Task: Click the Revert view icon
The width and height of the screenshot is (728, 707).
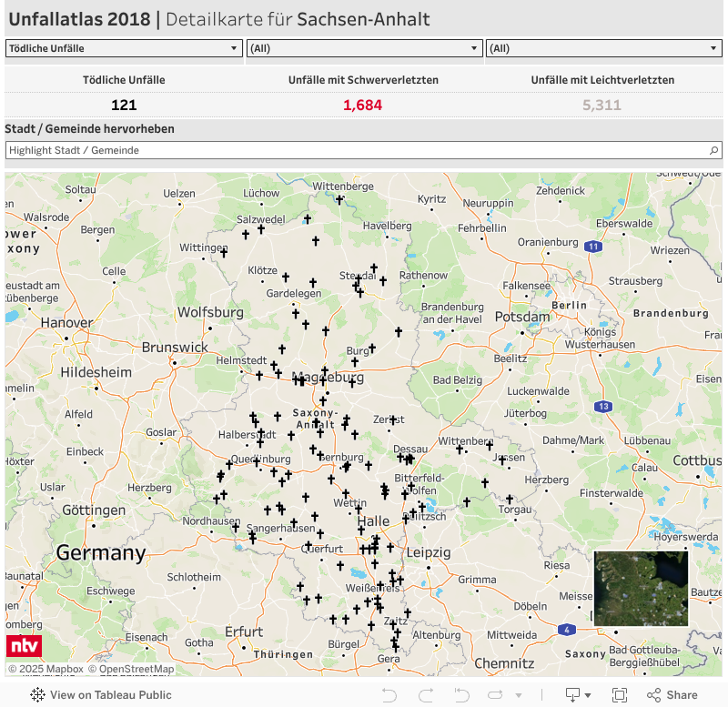Action: click(x=461, y=695)
